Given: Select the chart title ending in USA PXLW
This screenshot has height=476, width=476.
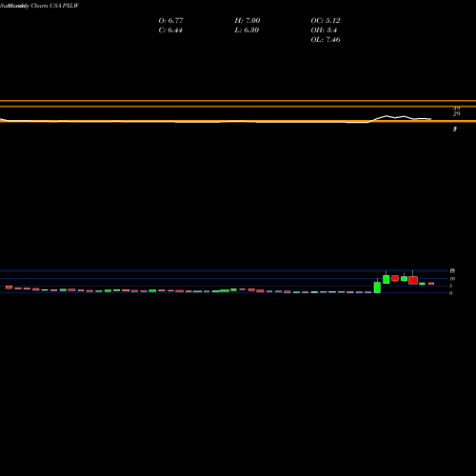Looking at the screenshot, I should pyautogui.click(x=39, y=6).
